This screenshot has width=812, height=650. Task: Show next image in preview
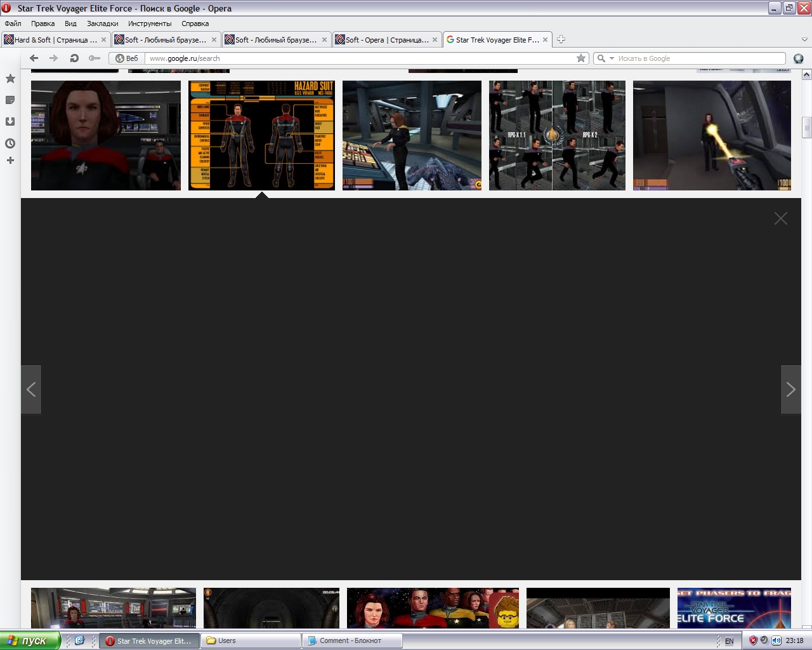pyautogui.click(x=791, y=389)
